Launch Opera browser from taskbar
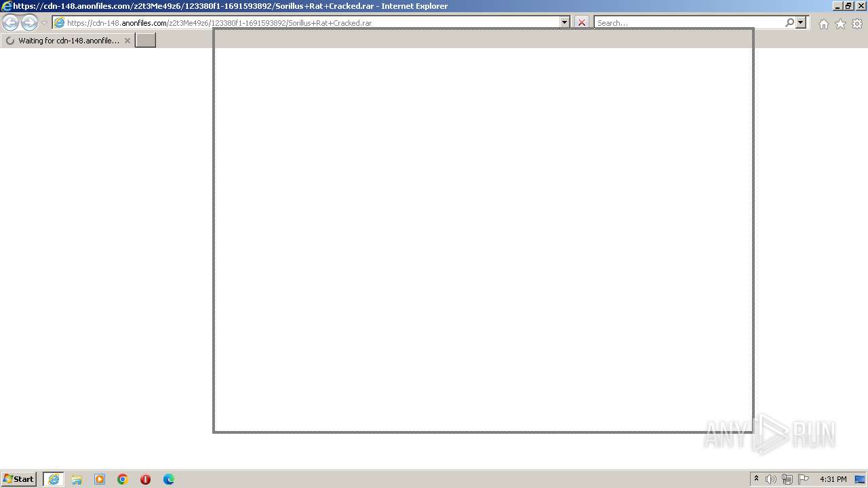 pos(145,479)
